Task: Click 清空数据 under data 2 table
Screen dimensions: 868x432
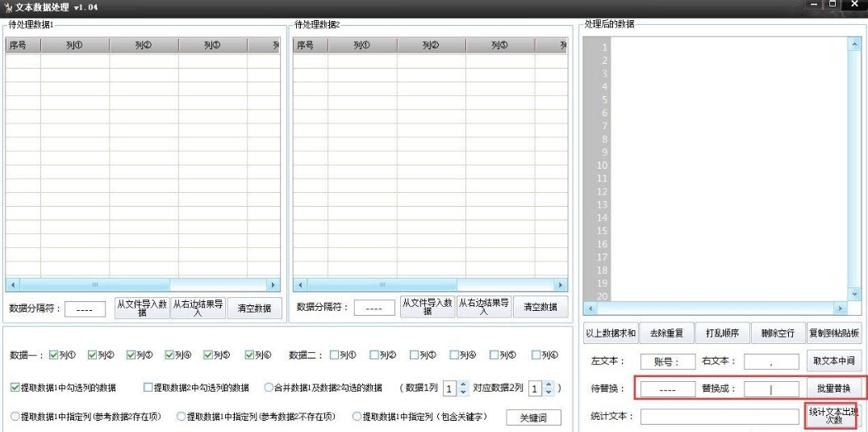Action: click(x=540, y=307)
